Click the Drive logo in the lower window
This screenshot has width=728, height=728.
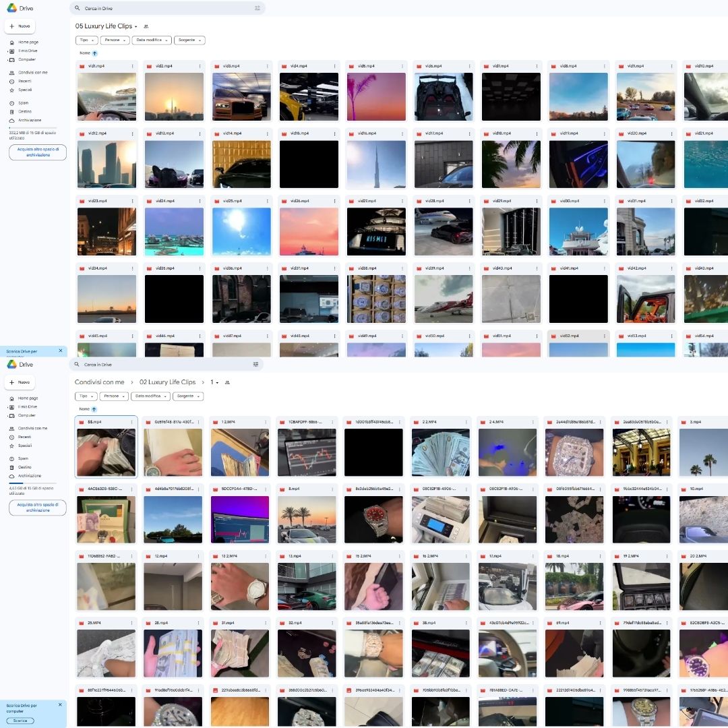tap(20, 364)
